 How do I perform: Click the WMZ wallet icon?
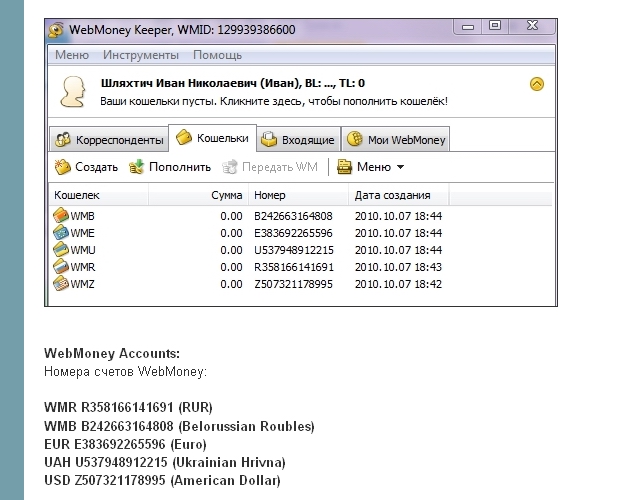click(x=60, y=284)
